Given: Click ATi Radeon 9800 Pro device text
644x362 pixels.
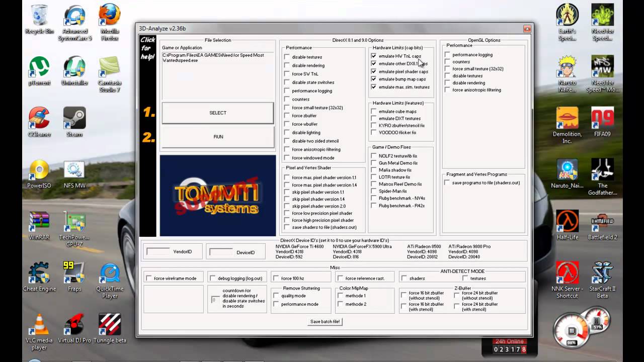Looking at the screenshot, I should [469, 246].
